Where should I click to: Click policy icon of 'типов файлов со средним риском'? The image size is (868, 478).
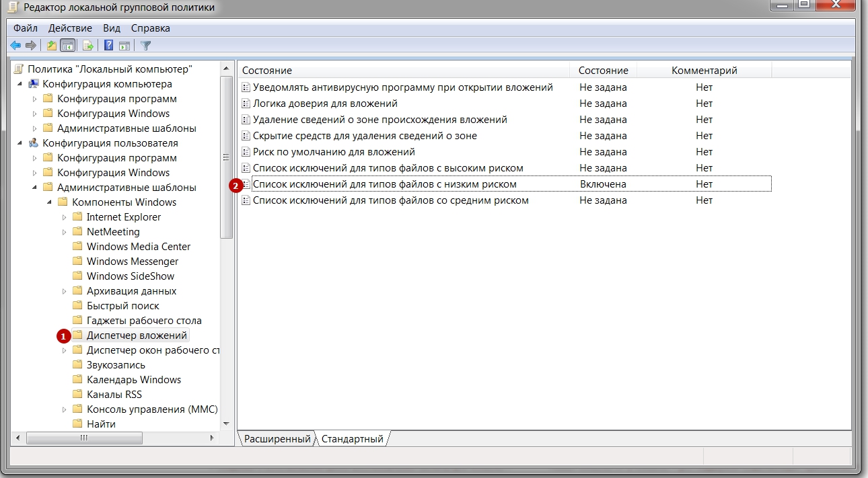246,200
